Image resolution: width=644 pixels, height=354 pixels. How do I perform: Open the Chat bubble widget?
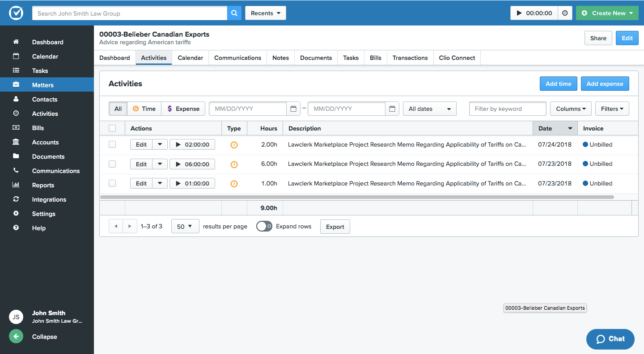[610, 339]
